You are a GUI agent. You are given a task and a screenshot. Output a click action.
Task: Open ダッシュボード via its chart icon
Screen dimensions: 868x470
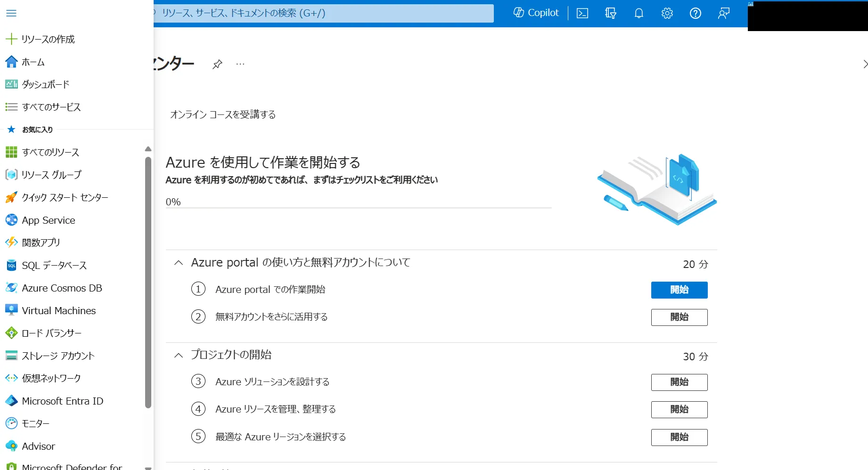[x=11, y=84]
